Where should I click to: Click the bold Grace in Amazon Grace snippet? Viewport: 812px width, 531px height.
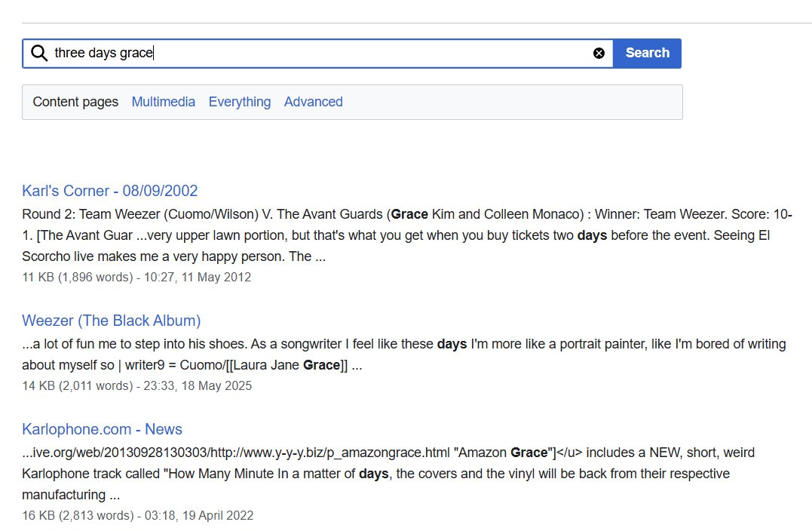pyautogui.click(x=529, y=453)
